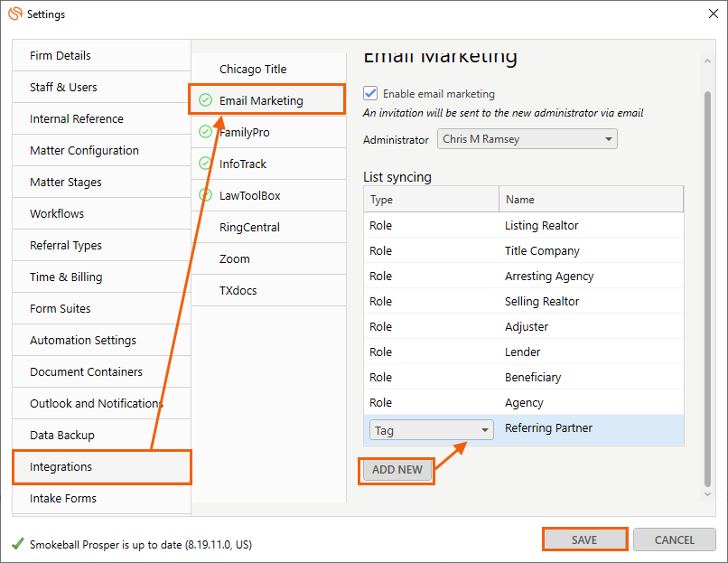Go to Staff & Users settings
The image size is (728, 563).
tap(102, 88)
